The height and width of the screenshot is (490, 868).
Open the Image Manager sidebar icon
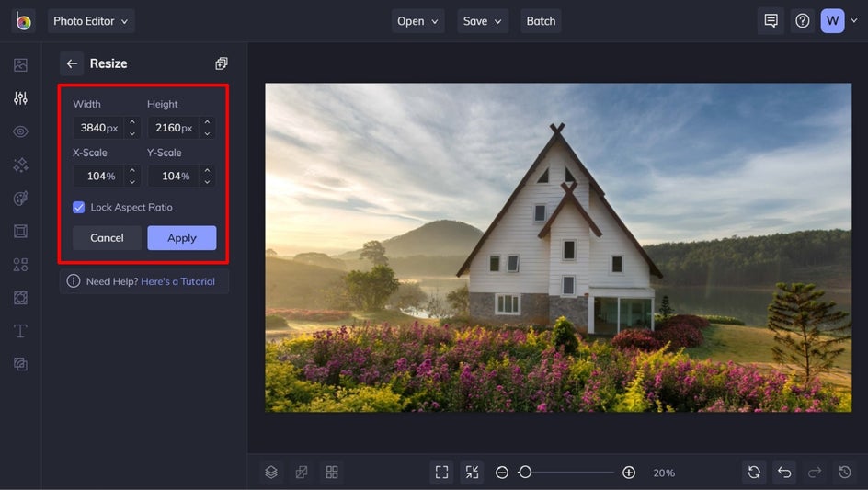point(20,64)
